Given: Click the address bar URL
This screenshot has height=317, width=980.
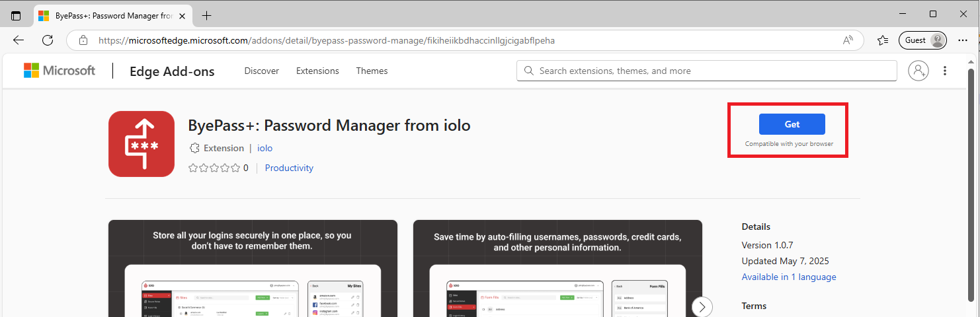Looking at the screenshot, I should click(327, 40).
